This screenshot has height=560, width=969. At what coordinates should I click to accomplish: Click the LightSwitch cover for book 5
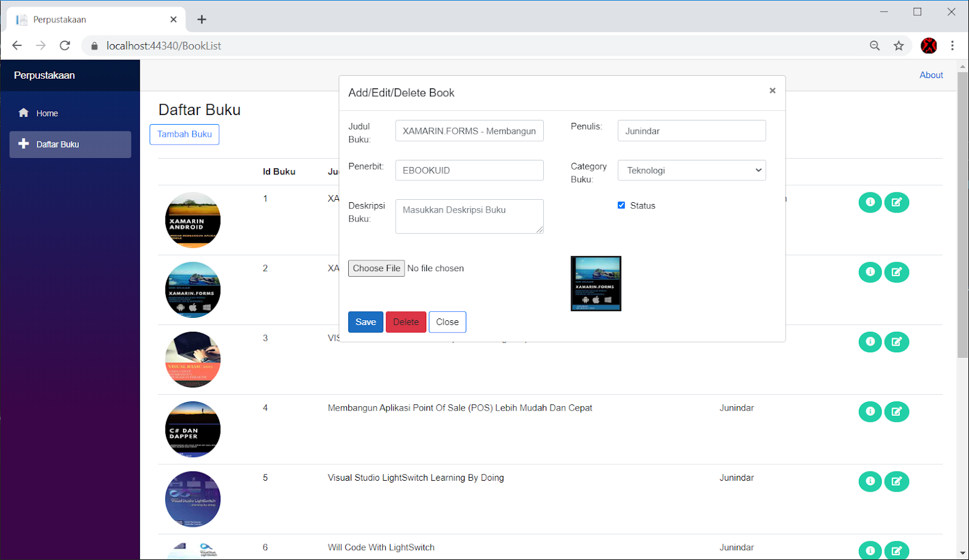coord(193,499)
